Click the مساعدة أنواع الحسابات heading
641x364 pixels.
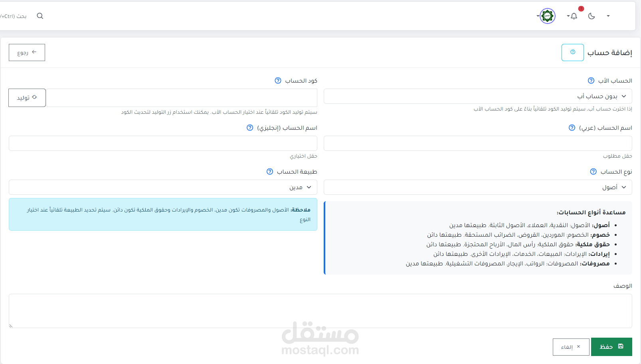tap(591, 212)
